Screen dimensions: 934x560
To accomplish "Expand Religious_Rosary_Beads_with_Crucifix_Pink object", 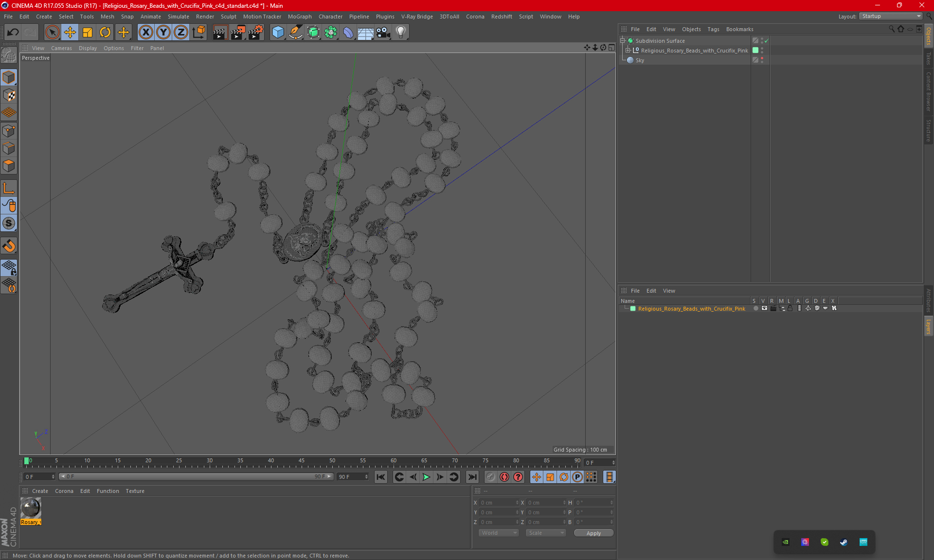I will 628,51.
